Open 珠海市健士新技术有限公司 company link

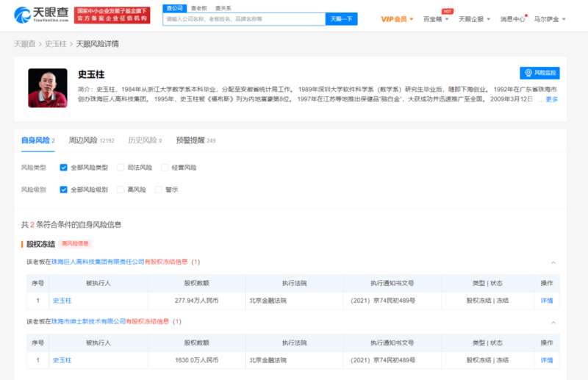point(88,321)
